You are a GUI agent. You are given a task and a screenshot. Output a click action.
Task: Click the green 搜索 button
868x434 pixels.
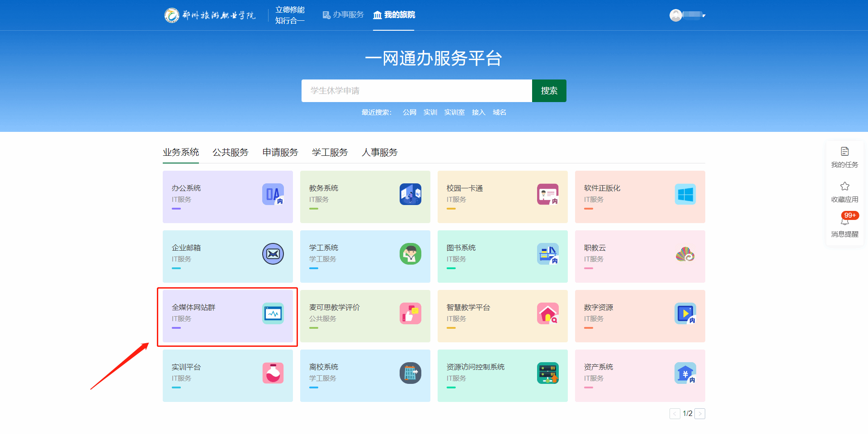click(549, 91)
